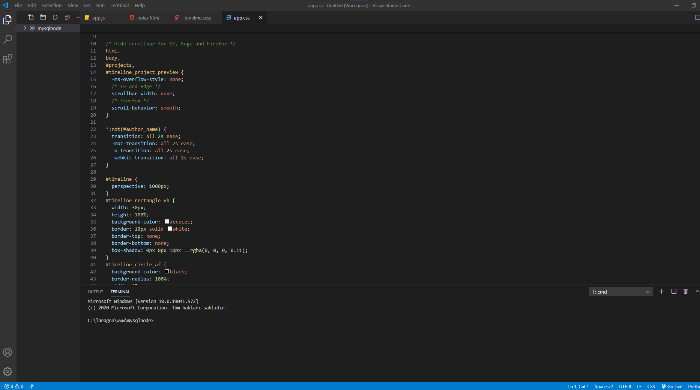Image resolution: width=700 pixels, height=390 pixels.
Task: Open the Go menu
Action: (x=87, y=5)
